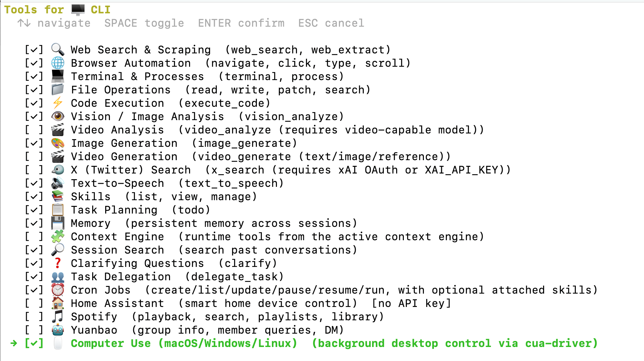Click the alarm clock Cron Jobs icon
Viewport: 644px width, 361px height.
point(58,290)
